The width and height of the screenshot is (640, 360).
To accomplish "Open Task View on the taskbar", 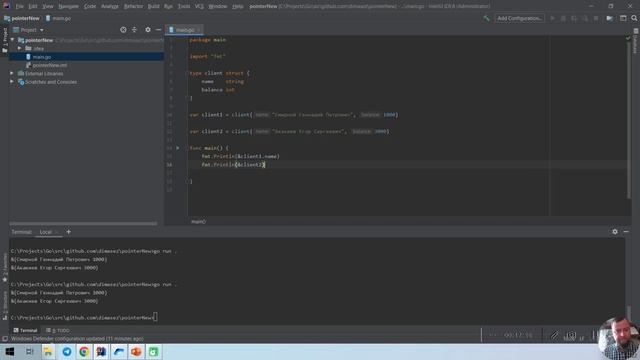I will coord(29,351).
